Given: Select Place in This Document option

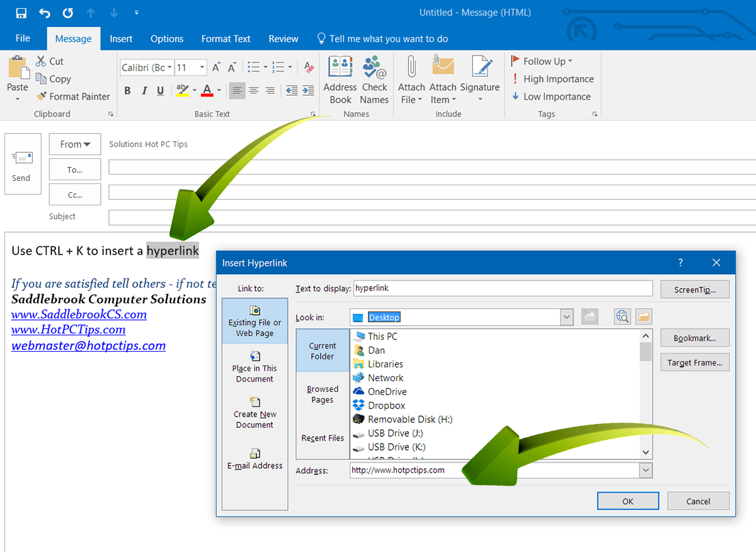Looking at the screenshot, I should click(255, 367).
